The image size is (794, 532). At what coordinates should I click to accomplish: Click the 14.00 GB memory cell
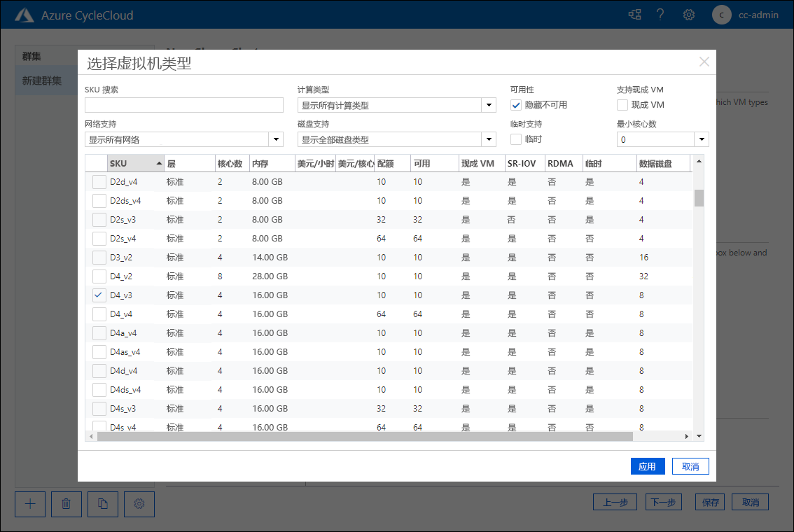pyautogui.click(x=270, y=258)
